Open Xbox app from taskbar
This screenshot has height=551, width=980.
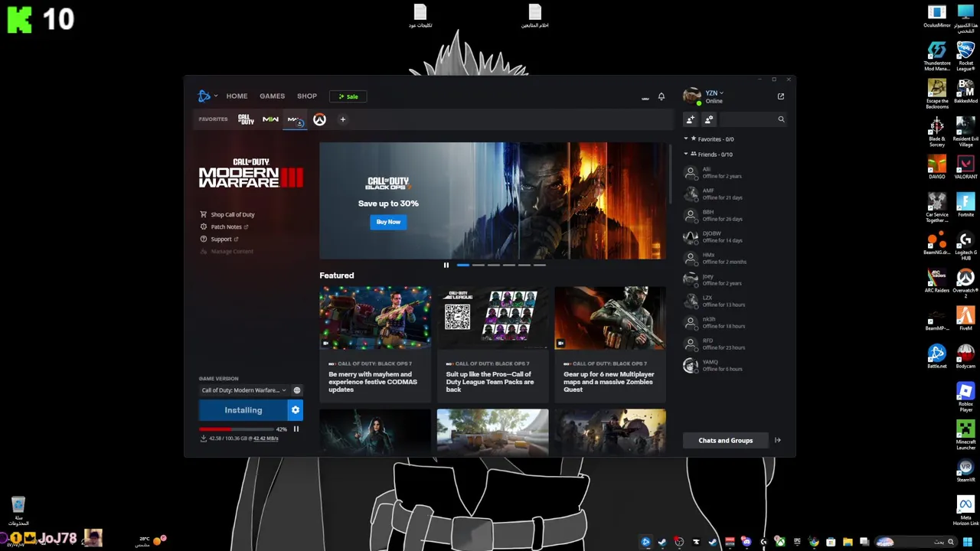(x=779, y=542)
